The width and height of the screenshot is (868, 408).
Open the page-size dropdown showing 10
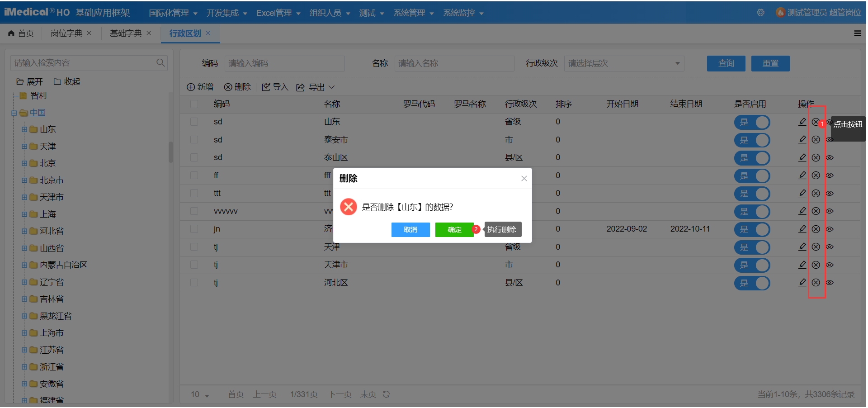[199, 394]
